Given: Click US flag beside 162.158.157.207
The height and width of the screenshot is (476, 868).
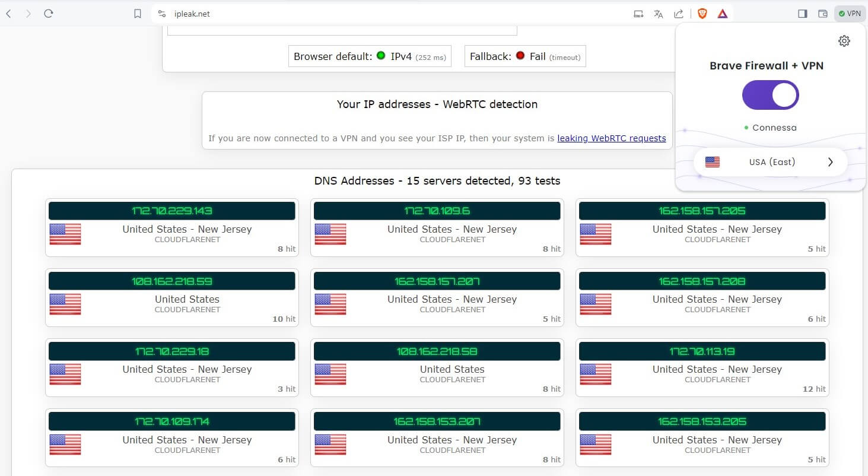Looking at the screenshot, I should coord(330,304).
